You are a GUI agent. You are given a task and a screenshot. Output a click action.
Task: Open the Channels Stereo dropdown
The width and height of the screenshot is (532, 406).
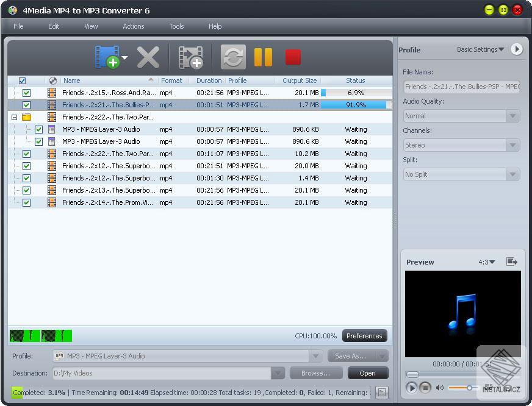(512, 145)
